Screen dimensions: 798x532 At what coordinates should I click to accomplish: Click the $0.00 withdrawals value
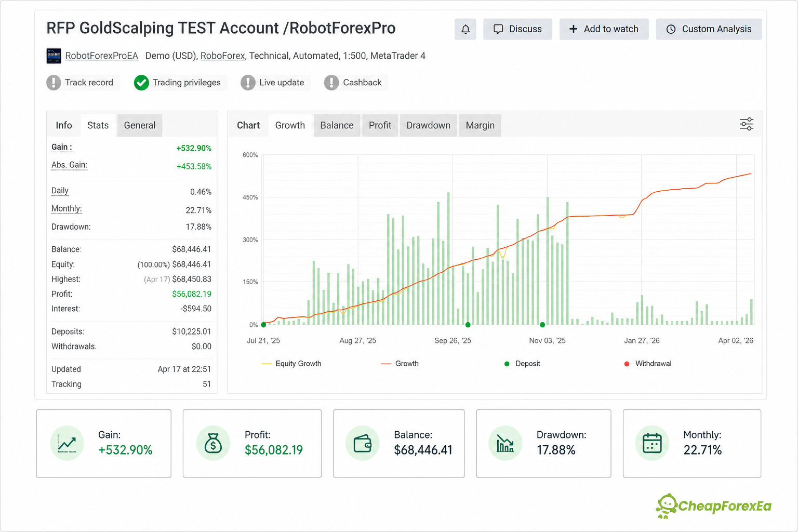(x=202, y=347)
